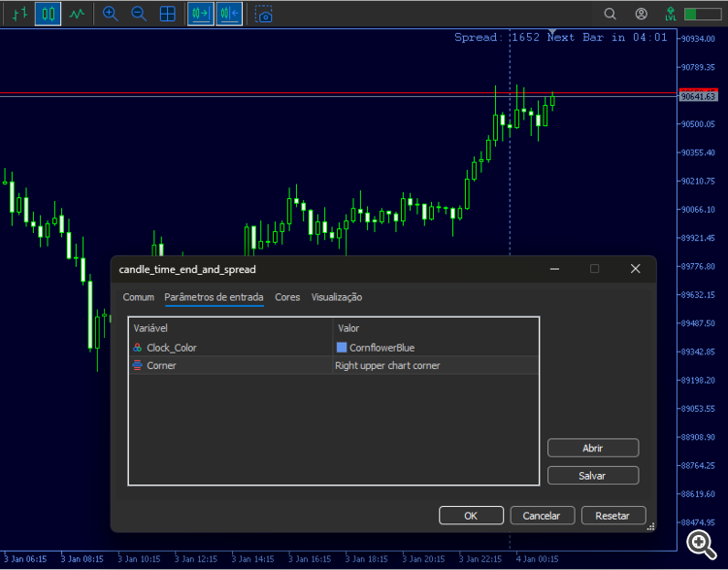Zoom out of the chart
Image resolution: width=728 pixels, height=570 pixels.
pos(139,14)
